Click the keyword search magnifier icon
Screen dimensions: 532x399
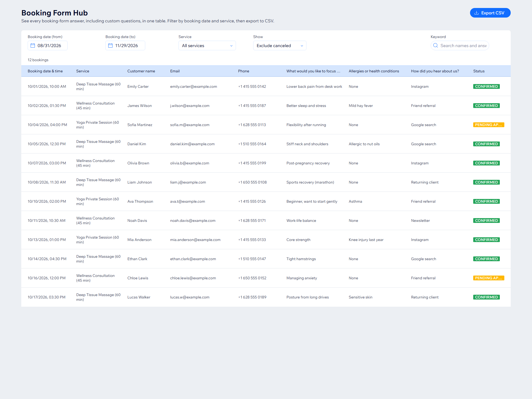[435, 45]
